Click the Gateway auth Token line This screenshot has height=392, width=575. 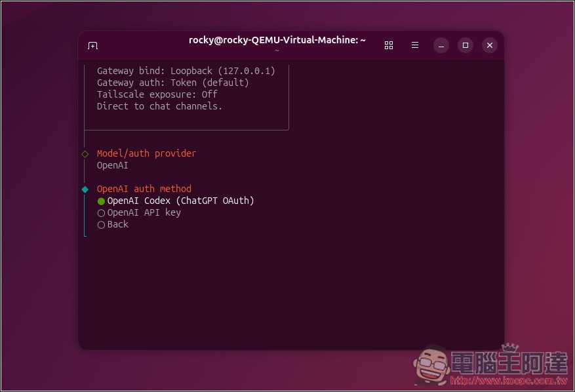[x=172, y=83]
